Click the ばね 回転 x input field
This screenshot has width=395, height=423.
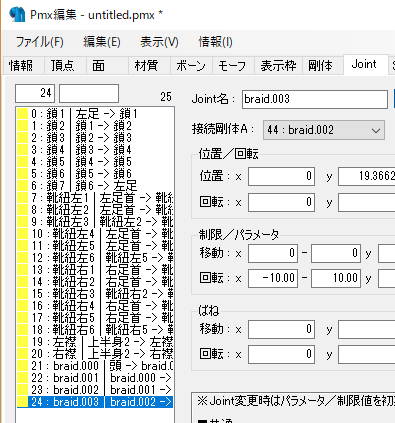(x=281, y=354)
